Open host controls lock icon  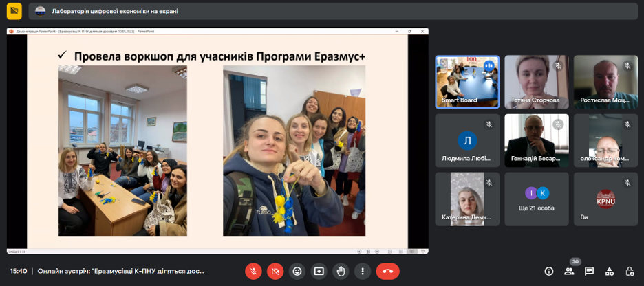629,271
